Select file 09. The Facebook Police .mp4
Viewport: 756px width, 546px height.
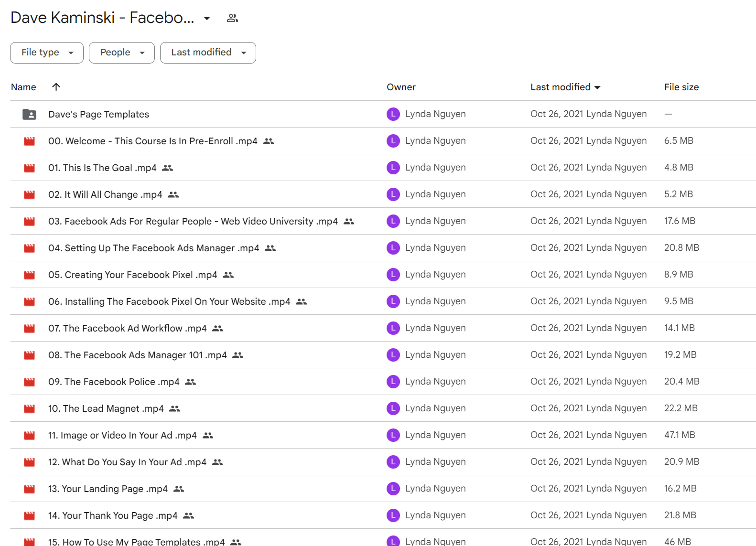(x=114, y=382)
